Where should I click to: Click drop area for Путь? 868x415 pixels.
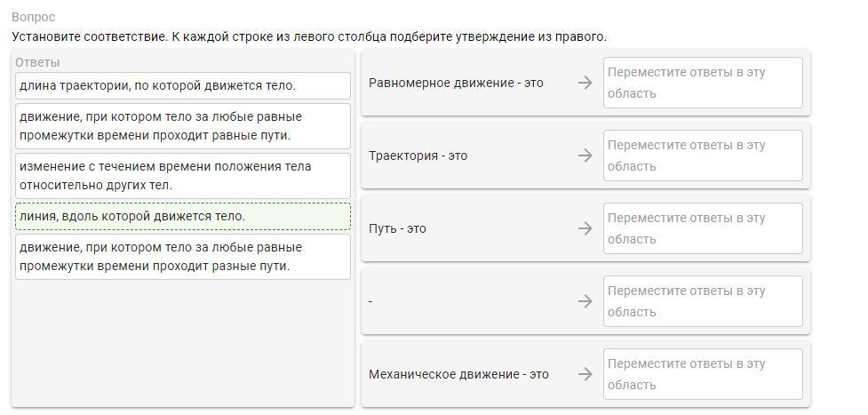pyautogui.click(x=703, y=229)
